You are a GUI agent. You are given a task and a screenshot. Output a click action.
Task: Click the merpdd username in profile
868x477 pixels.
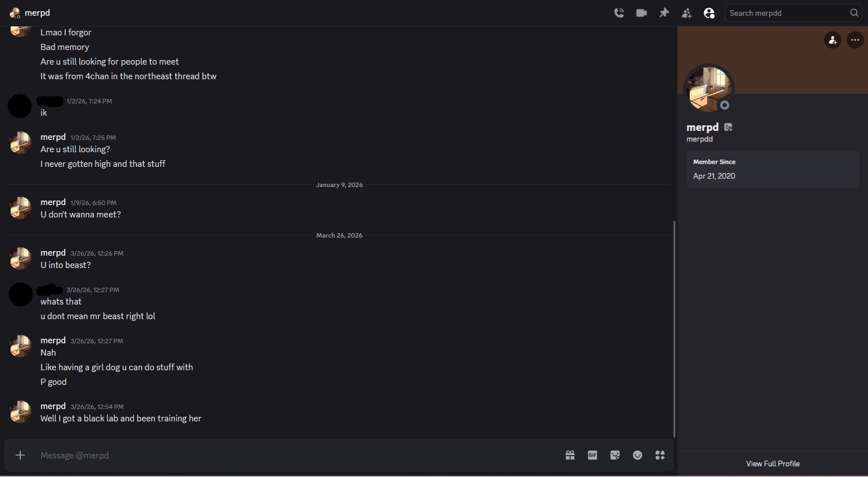[699, 139]
